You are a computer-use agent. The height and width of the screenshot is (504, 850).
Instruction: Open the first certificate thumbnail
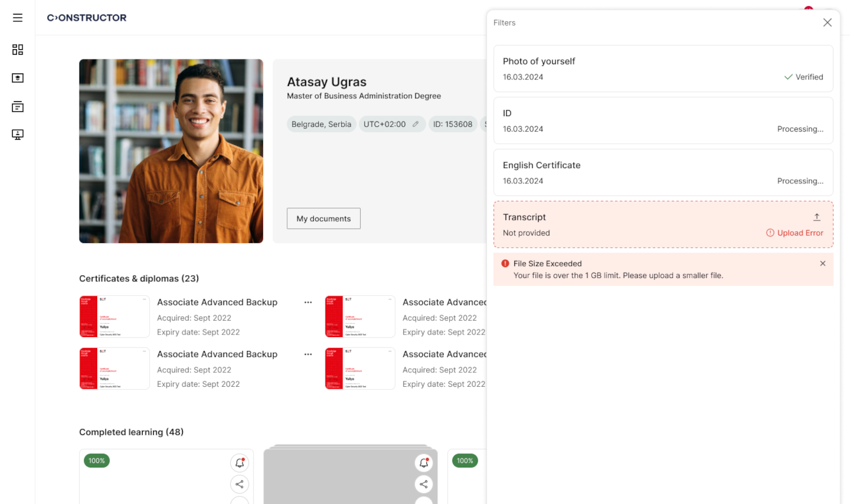click(114, 316)
